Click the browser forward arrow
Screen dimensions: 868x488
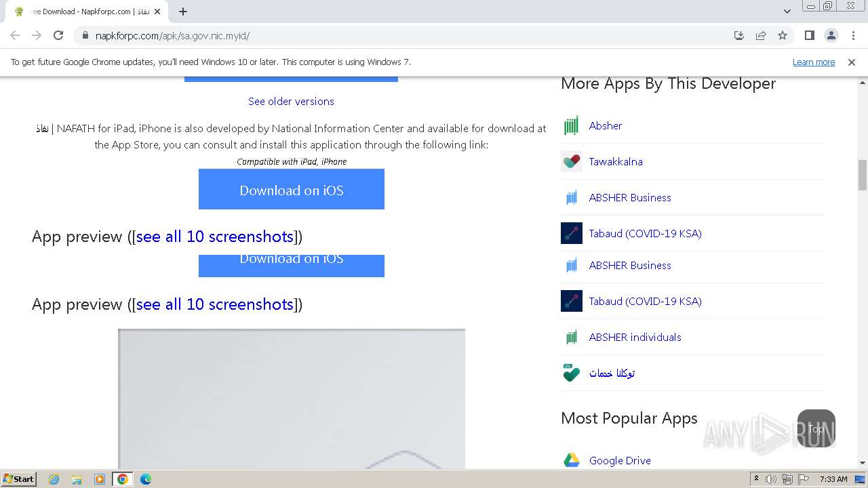(x=37, y=35)
